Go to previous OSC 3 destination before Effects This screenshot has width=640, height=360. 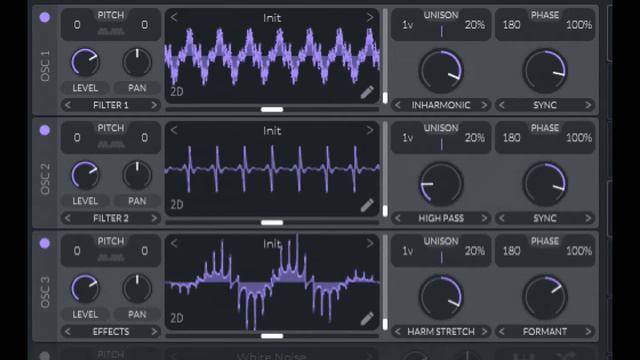(68, 331)
